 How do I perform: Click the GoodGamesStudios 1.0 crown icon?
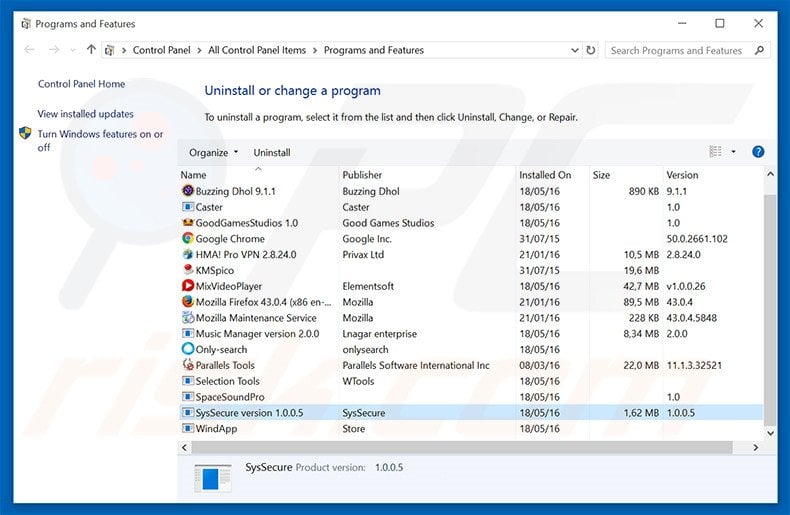[188, 222]
